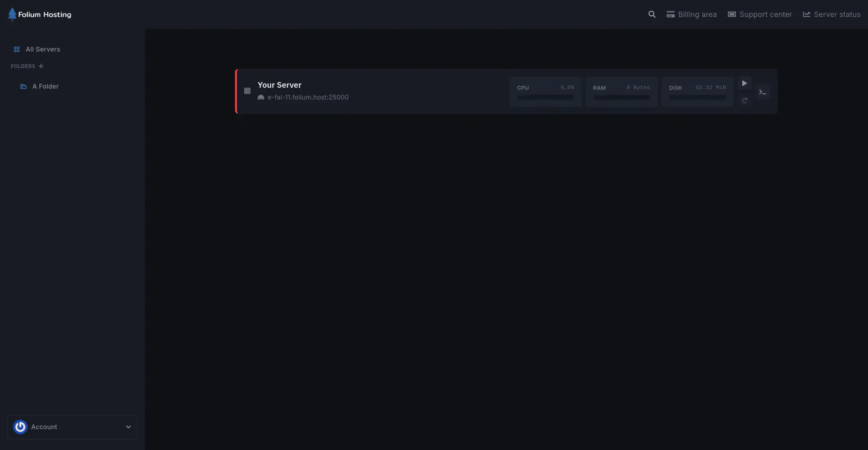Click server address e-fal-11.folium.host:25000
Screen dimensions: 868x450
tap(308, 98)
